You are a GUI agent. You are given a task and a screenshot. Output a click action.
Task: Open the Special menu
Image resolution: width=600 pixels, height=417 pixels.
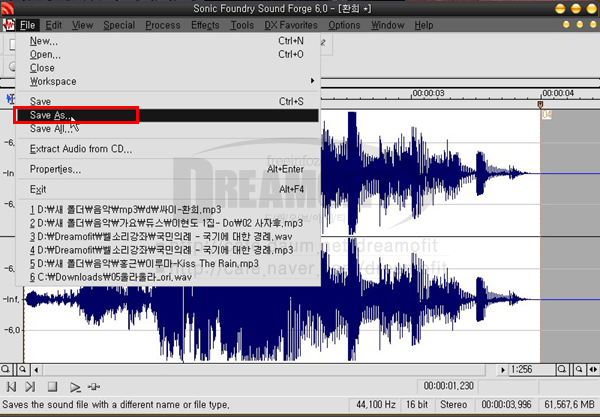pyautogui.click(x=119, y=25)
